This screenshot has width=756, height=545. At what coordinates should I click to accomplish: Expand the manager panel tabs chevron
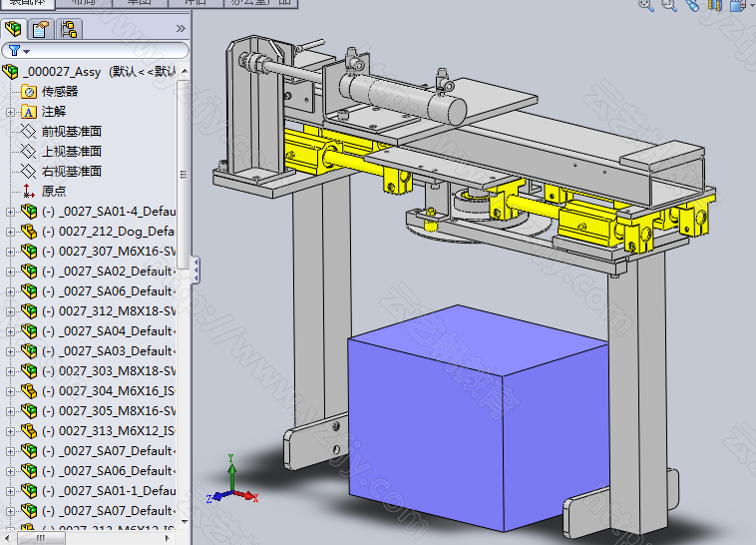tap(181, 29)
